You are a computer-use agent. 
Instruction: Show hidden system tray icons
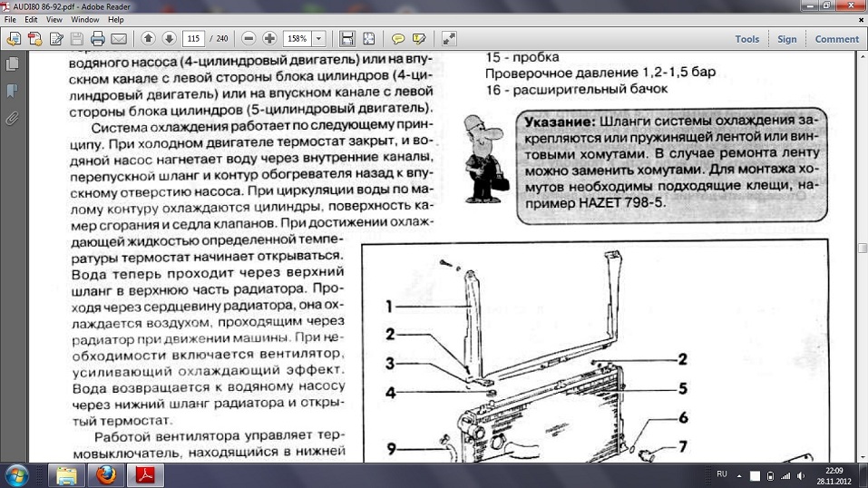pos(739,475)
